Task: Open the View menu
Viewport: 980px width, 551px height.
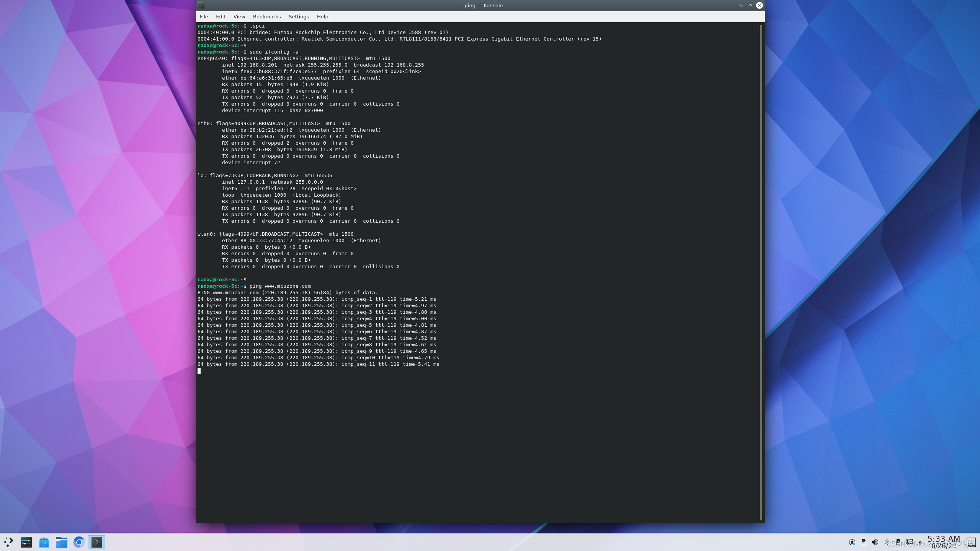Action: coord(239,16)
